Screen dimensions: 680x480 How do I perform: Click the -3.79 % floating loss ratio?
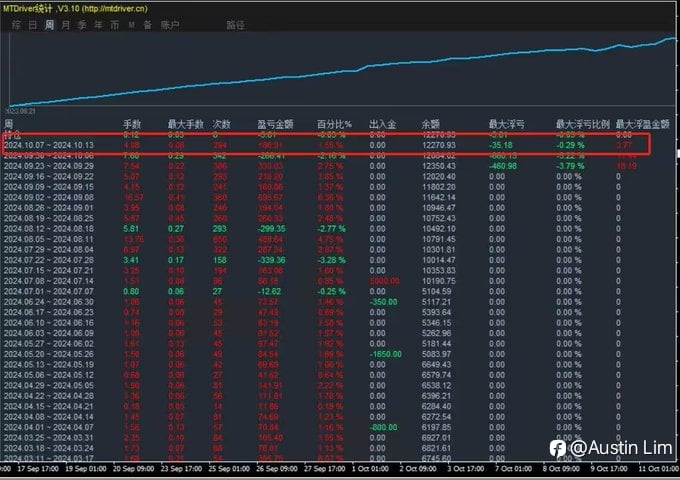[570, 166]
